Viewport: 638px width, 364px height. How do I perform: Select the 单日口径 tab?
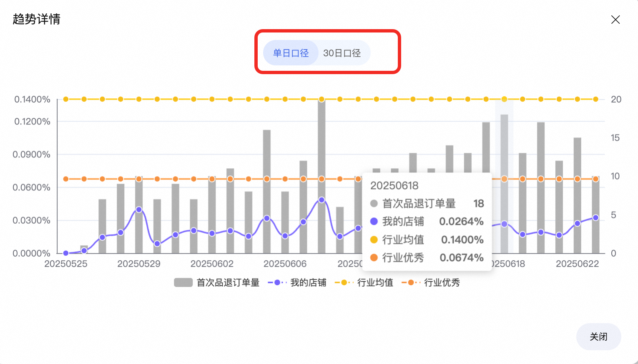291,53
